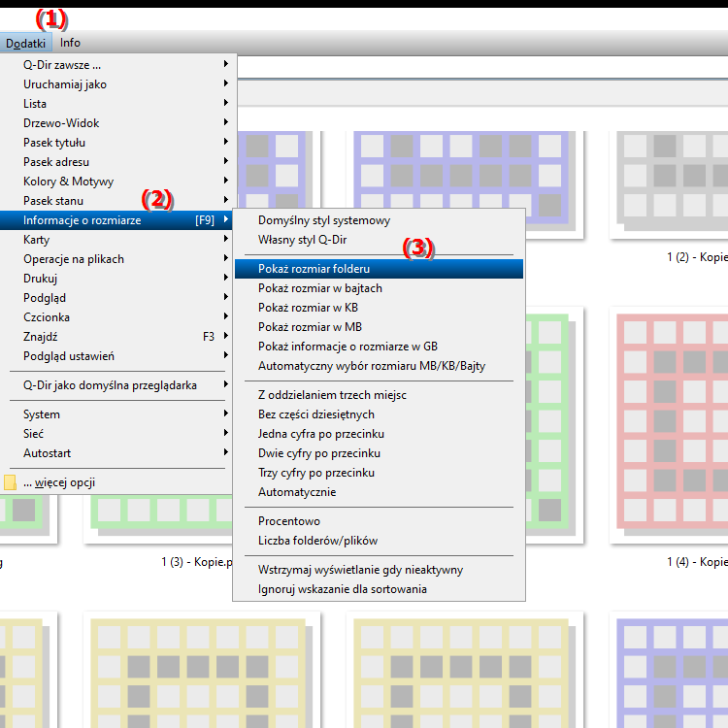Open the Podgląd submenu

pyautogui.click(x=118, y=298)
